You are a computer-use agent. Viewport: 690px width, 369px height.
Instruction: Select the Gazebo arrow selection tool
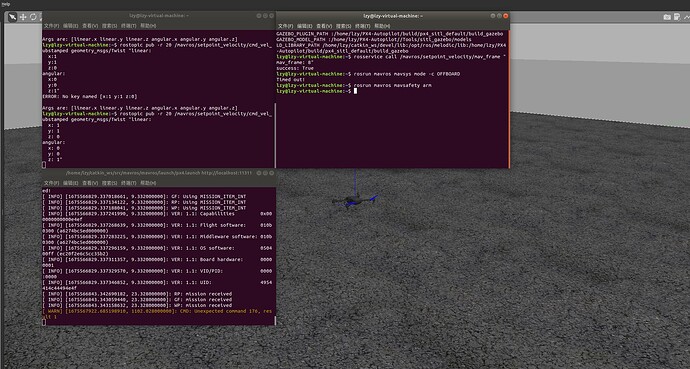[x=13, y=17]
